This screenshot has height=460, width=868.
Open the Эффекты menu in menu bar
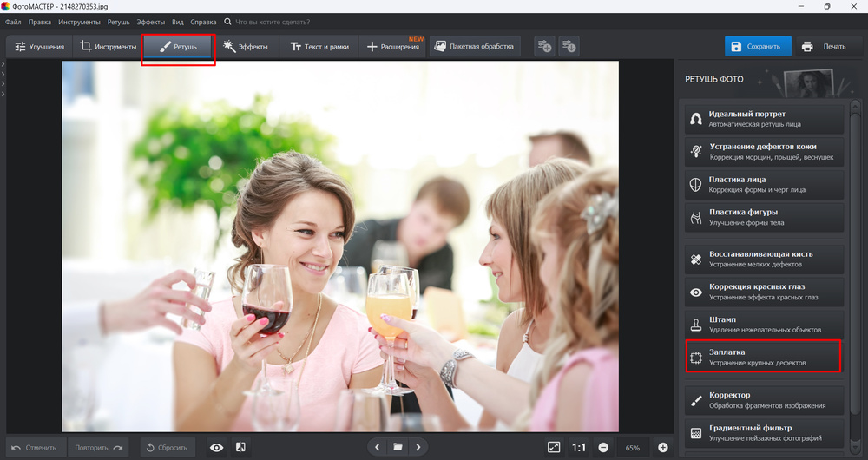151,21
